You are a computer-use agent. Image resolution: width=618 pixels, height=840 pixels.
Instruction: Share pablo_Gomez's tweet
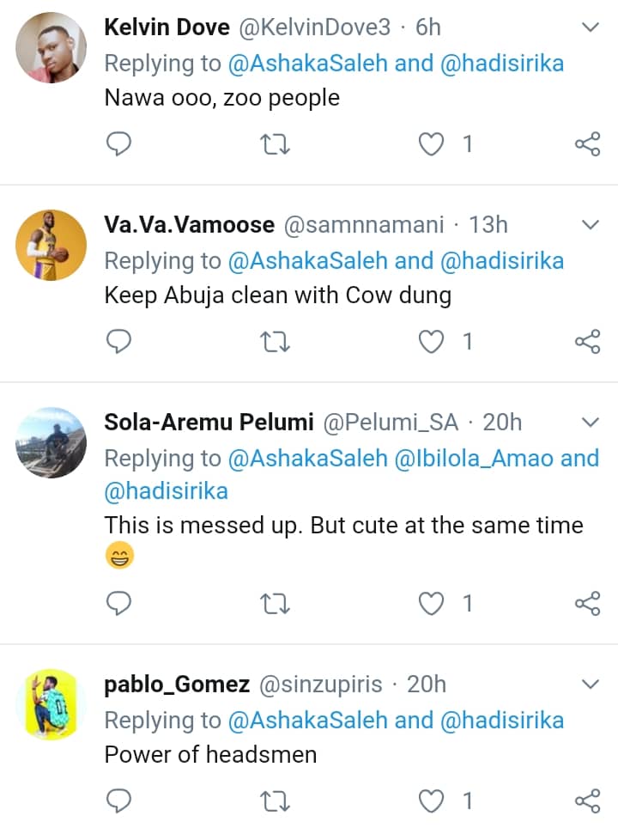pos(587,801)
